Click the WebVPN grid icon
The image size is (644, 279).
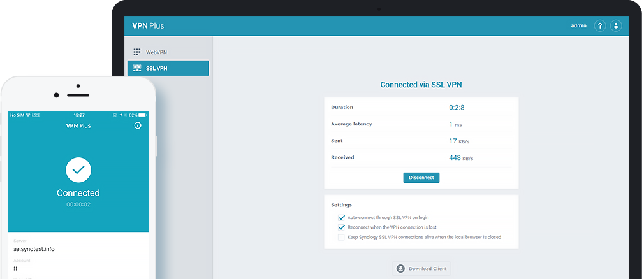point(136,52)
